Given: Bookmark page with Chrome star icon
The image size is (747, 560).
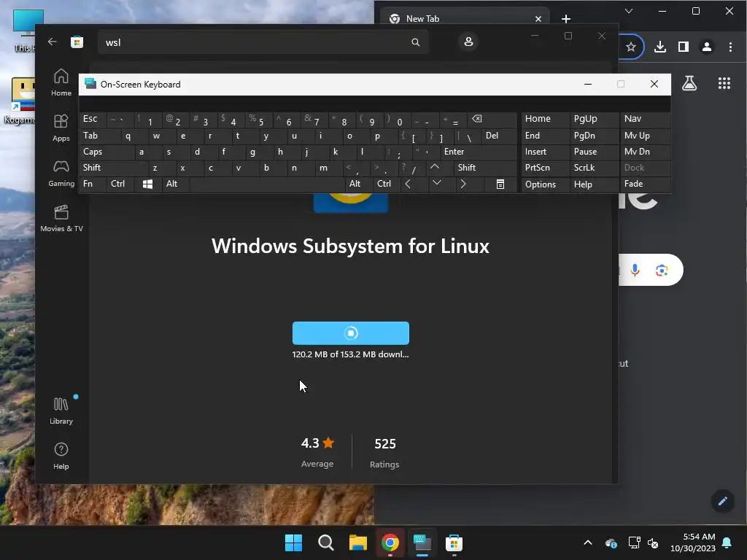Looking at the screenshot, I should [631, 47].
